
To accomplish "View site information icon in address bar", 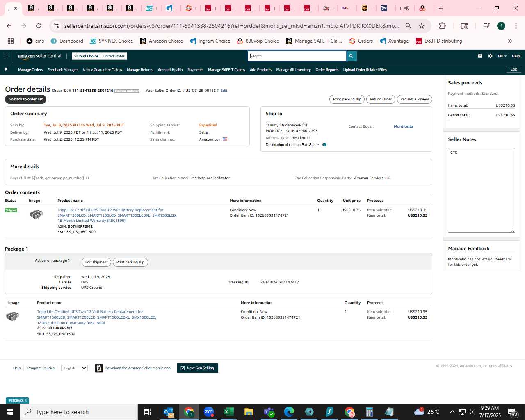I will (56, 26).
